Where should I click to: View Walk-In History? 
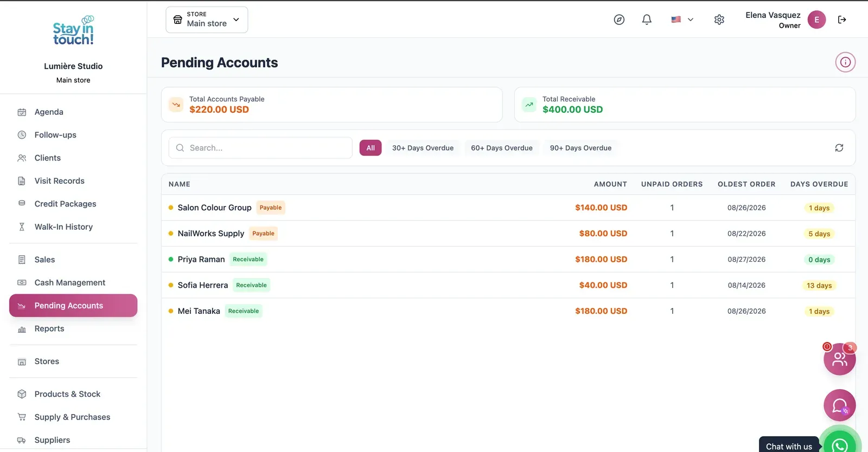[x=73, y=227]
